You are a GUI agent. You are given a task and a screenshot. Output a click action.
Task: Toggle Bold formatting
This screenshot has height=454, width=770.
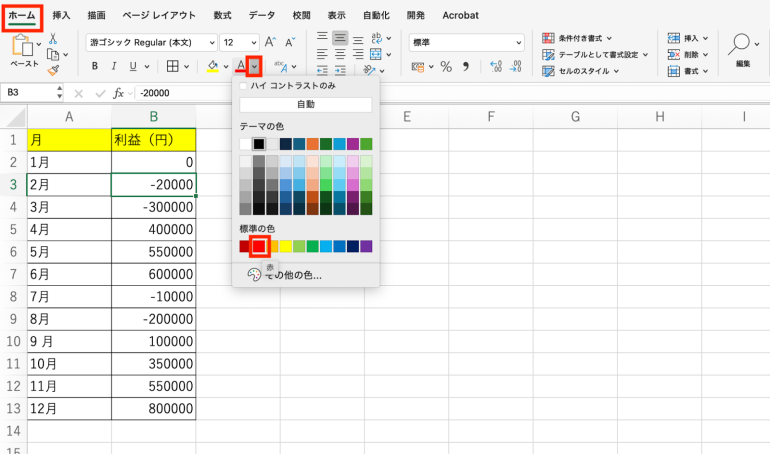pos(95,66)
